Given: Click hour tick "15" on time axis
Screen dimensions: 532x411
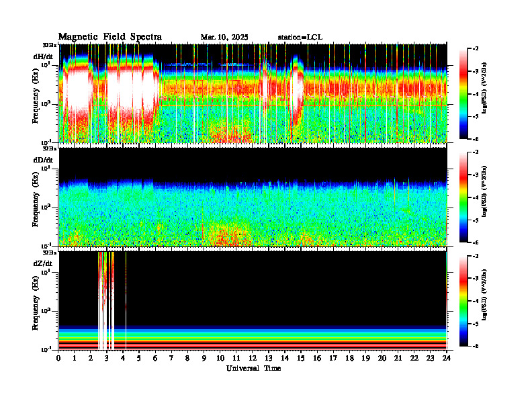Looking at the screenshot, I should [x=301, y=359].
